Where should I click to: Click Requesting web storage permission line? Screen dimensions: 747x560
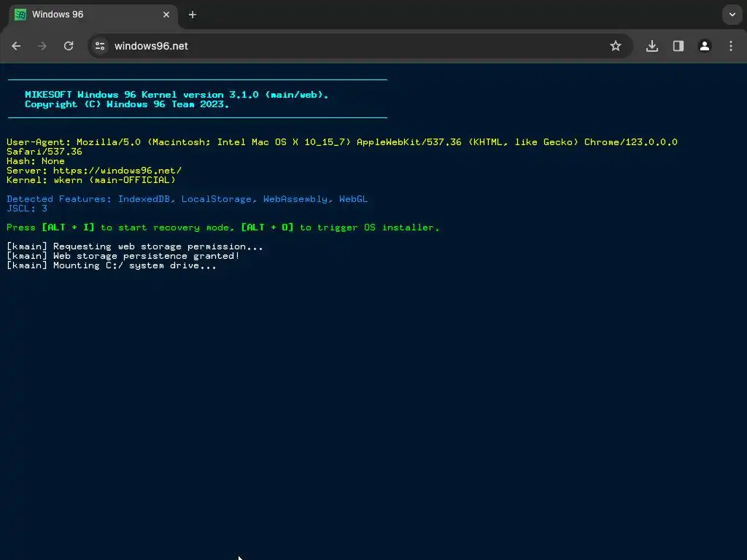tap(135, 246)
